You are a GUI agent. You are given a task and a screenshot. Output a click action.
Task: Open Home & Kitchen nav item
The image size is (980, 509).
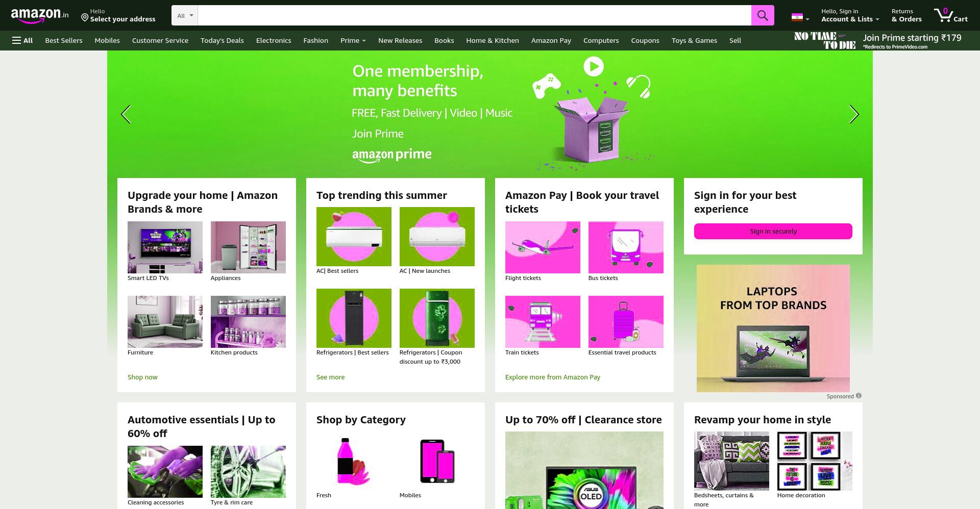493,40
